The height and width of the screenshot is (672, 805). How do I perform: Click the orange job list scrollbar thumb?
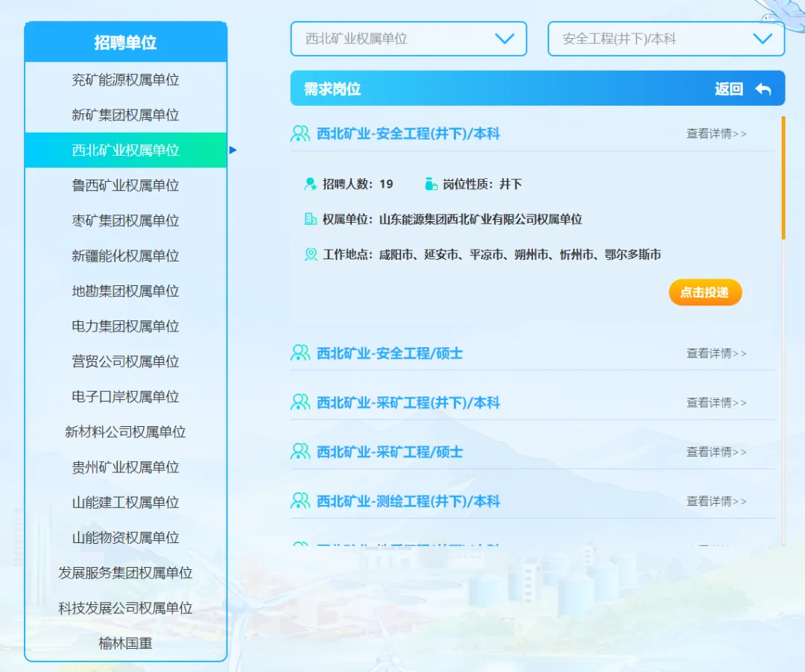coord(783,178)
